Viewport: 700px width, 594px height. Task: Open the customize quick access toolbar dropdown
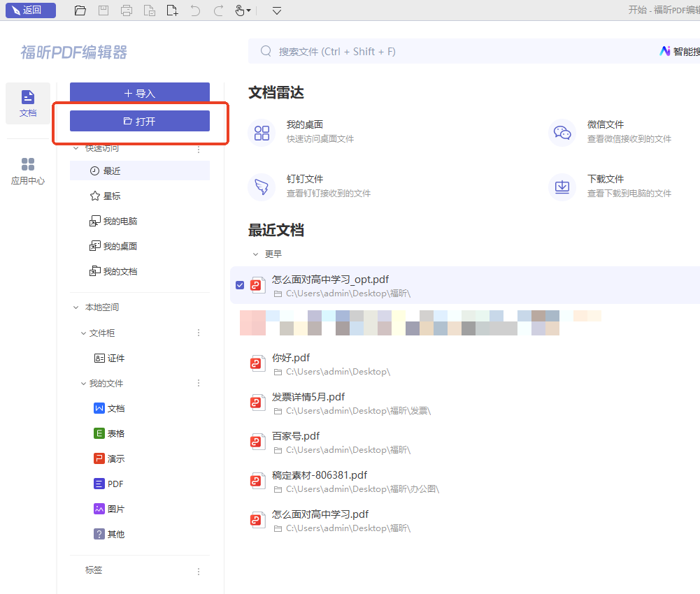[x=277, y=10]
